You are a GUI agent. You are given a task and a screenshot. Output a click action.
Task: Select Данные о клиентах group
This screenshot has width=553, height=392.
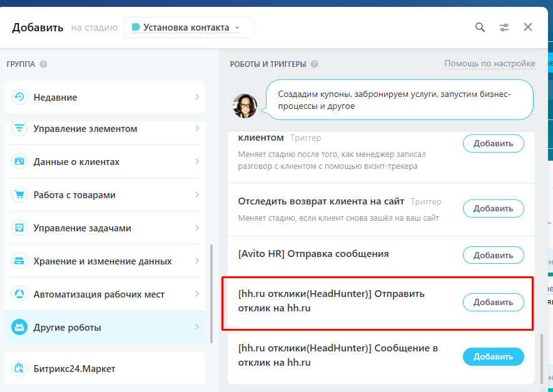tap(104, 161)
